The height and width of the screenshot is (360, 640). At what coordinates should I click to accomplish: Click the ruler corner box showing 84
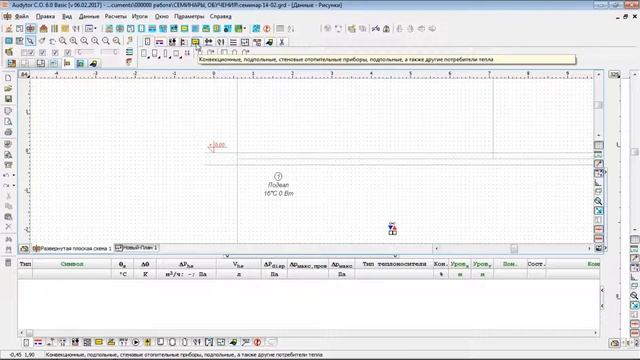click(x=24, y=74)
